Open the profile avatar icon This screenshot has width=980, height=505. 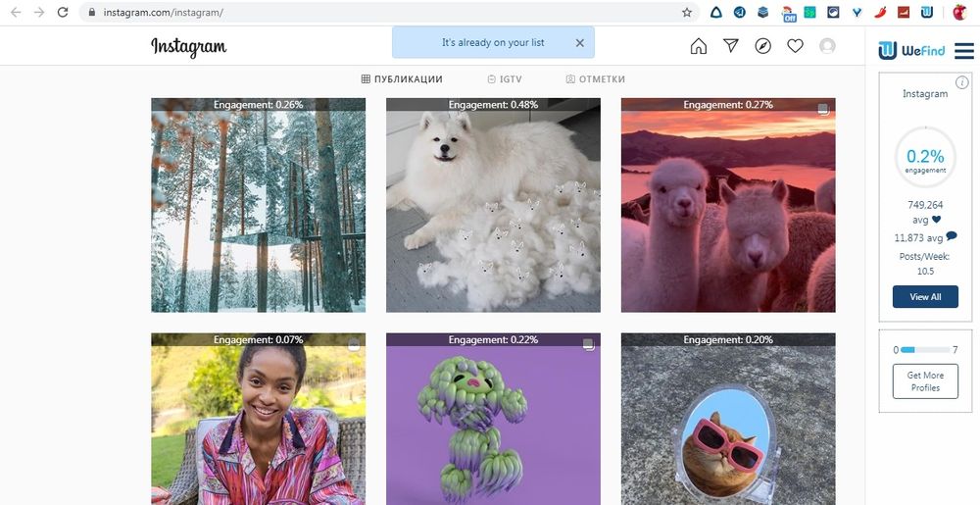pos(827,46)
